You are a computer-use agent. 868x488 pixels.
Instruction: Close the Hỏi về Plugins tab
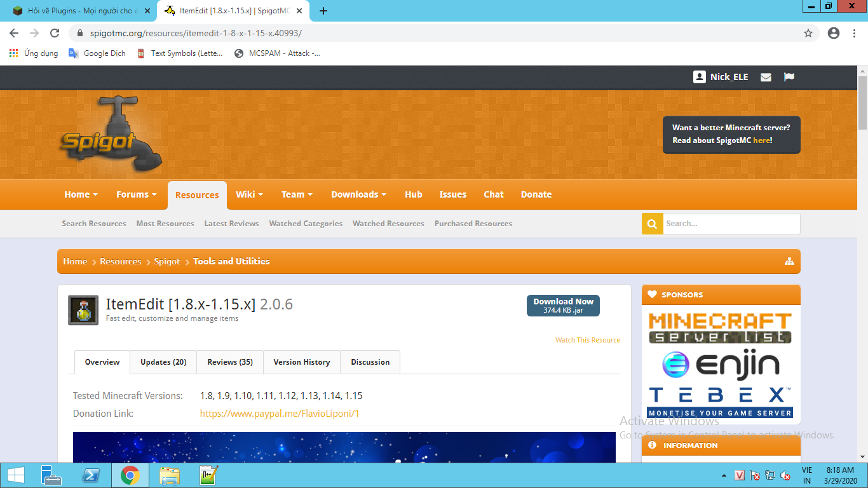pos(147,11)
